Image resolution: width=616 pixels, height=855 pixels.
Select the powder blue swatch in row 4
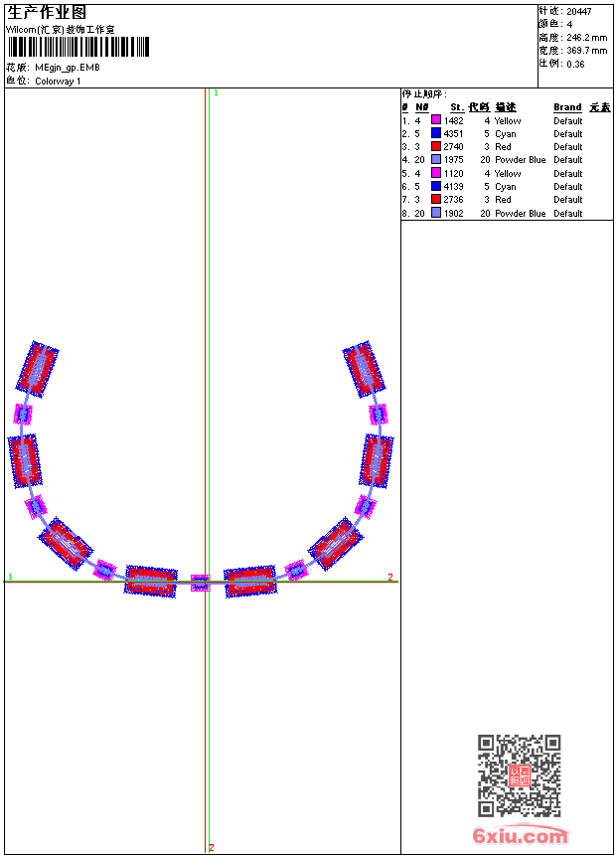[436, 159]
